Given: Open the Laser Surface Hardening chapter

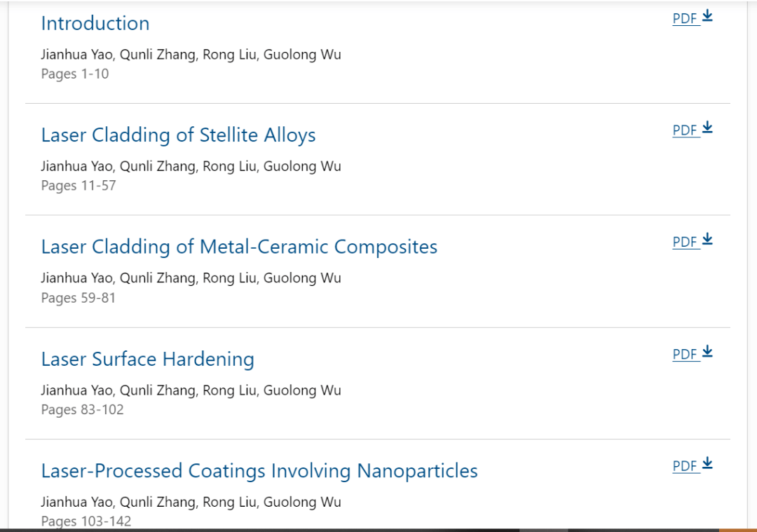Looking at the screenshot, I should click(x=147, y=359).
